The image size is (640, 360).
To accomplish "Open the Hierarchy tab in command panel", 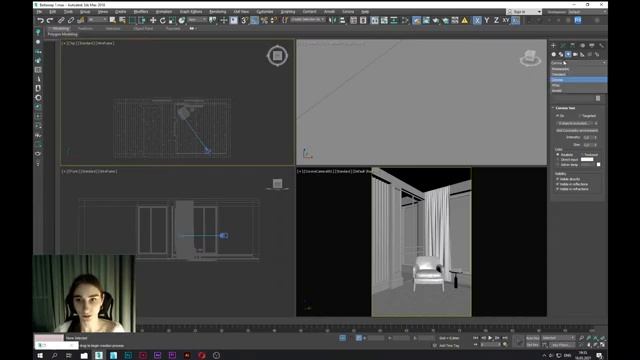I will 572,45.
